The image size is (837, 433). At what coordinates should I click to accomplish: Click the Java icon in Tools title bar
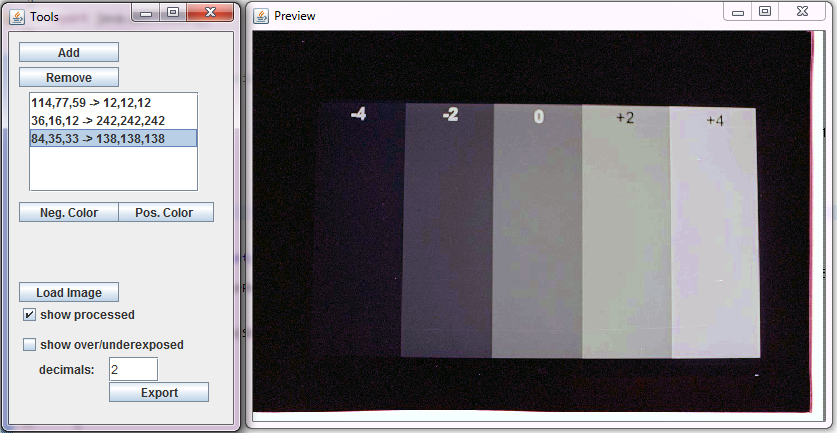click(x=17, y=16)
